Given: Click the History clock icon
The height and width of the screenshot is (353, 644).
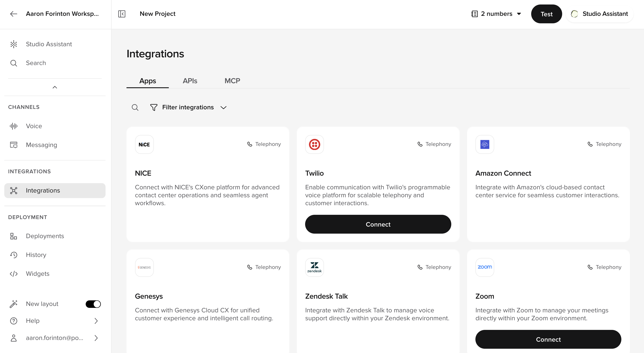Looking at the screenshot, I should (x=13, y=255).
